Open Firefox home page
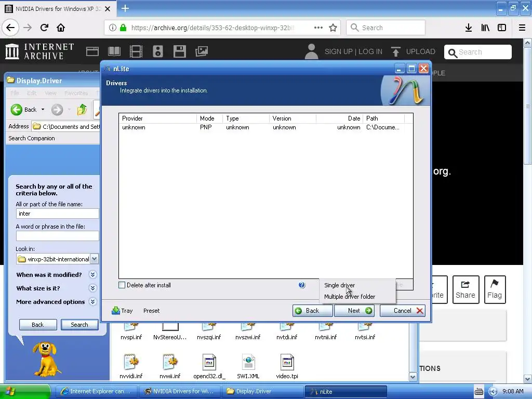532x399 pixels. (61, 28)
